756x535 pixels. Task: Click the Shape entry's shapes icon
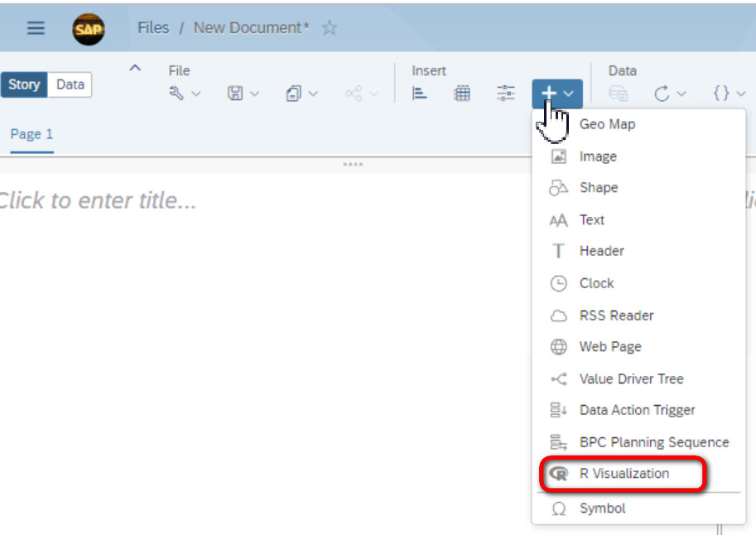pyautogui.click(x=558, y=188)
